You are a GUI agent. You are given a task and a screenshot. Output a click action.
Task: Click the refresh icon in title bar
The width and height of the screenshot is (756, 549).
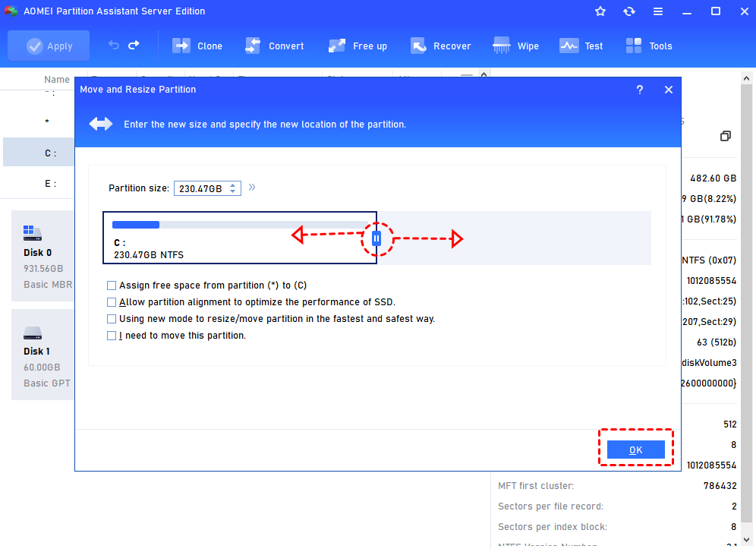(x=629, y=11)
